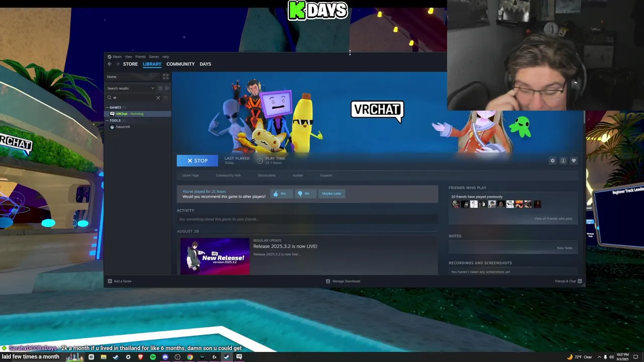
Task: Stop the running VRChat game
Action: 197,160
